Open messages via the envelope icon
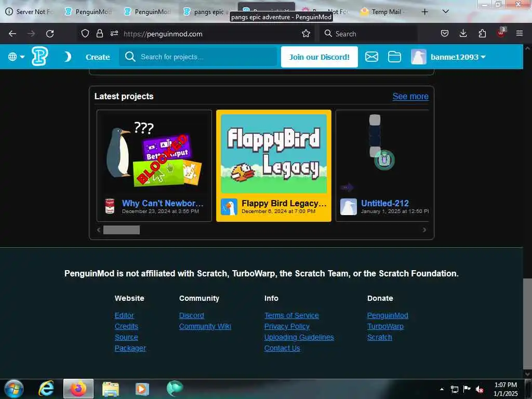This screenshot has height=399, width=532. click(x=371, y=57)
